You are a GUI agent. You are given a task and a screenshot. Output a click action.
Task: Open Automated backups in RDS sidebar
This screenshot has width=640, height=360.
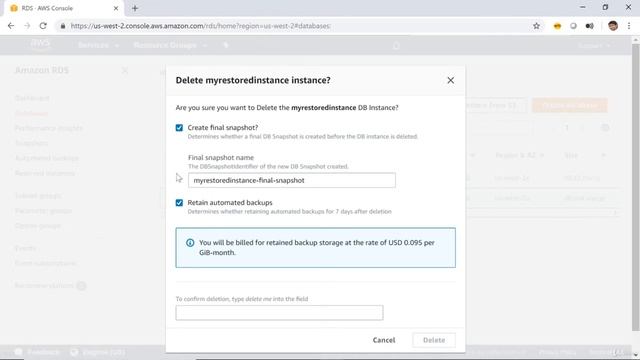47,158
